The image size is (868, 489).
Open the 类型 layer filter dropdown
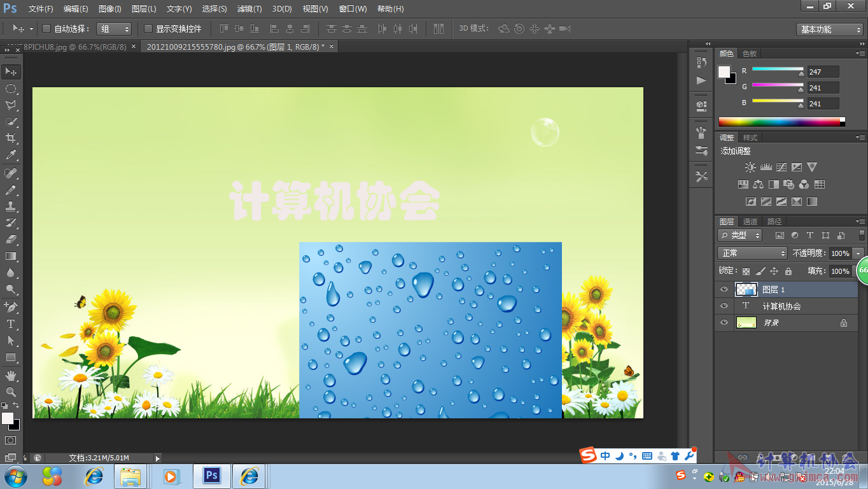[x=740, y=236]
